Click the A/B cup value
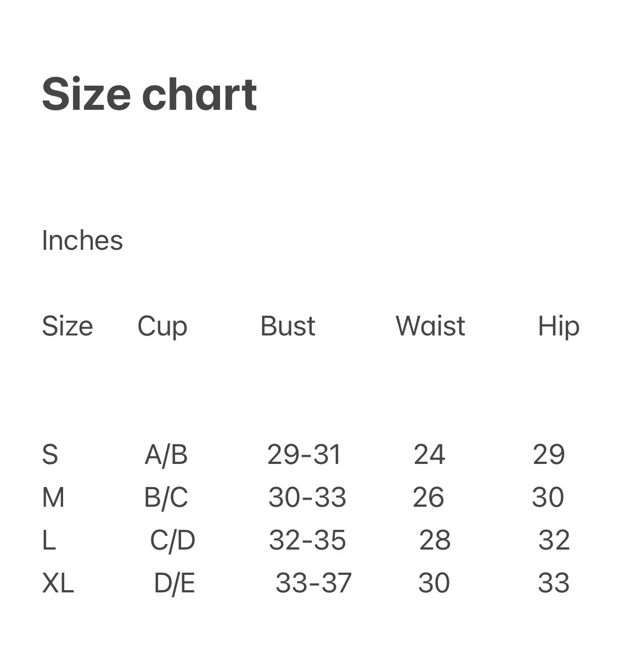 click(166, 455)
